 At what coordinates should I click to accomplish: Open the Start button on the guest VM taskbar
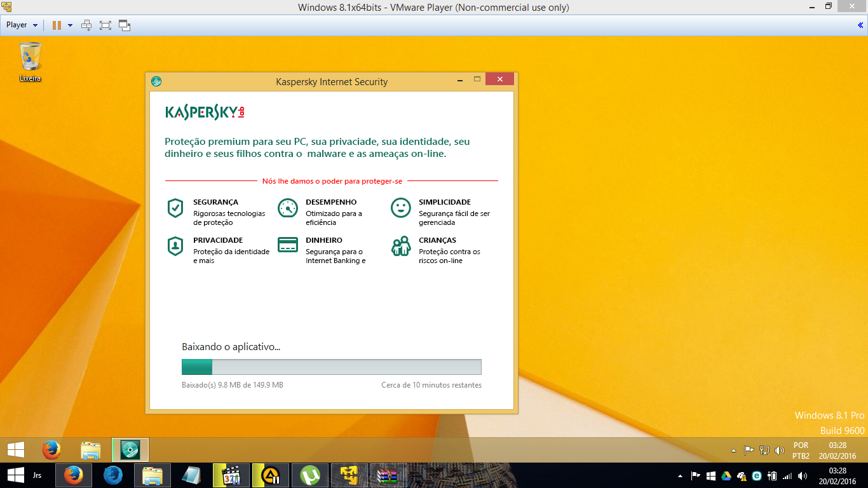point(16,450)
